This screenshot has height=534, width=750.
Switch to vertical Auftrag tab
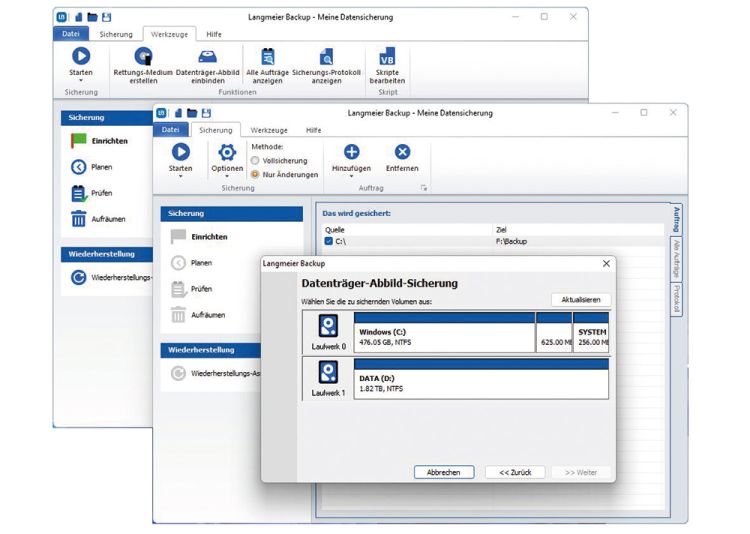[x=676, y=220]
